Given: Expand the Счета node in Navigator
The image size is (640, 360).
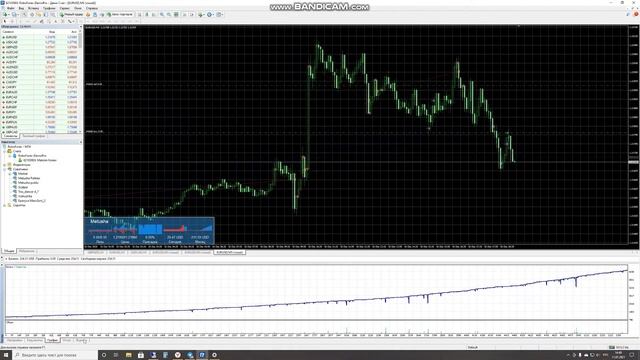Looking at the screenshot, I should tap(4, 151).
